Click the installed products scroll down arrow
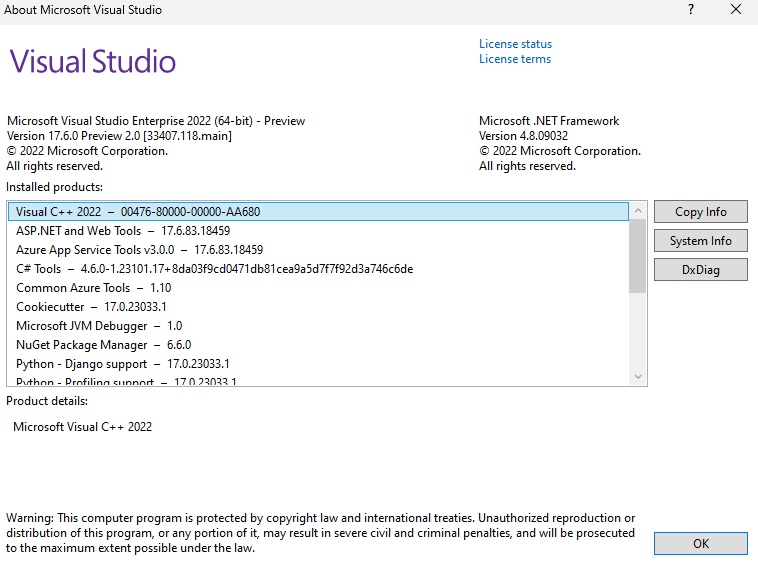The image size is (758, 562). 638,376
